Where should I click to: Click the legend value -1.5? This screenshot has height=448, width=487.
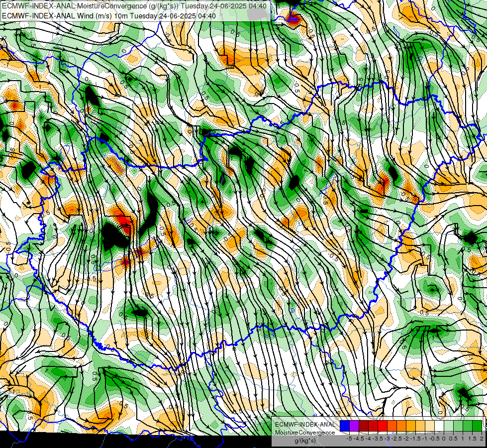point(415,439)
